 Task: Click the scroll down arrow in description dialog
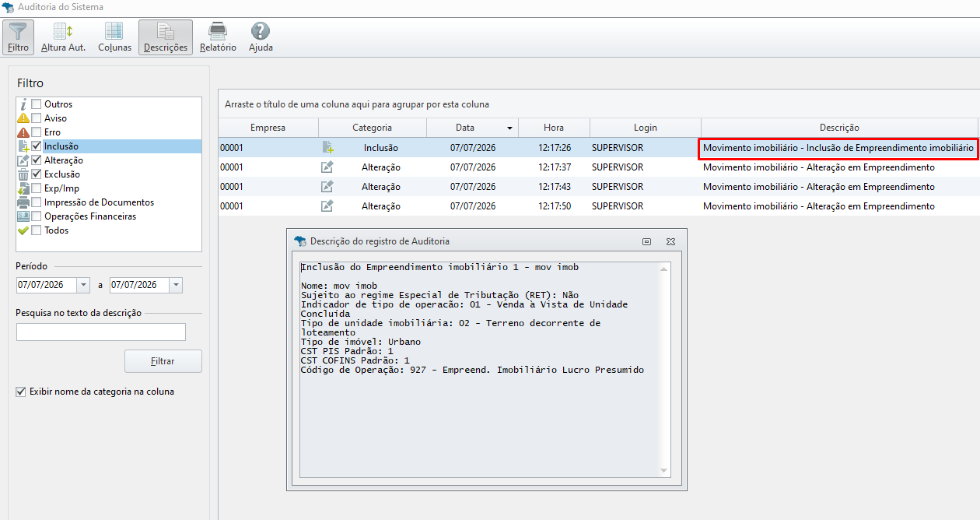click(663, 470)
